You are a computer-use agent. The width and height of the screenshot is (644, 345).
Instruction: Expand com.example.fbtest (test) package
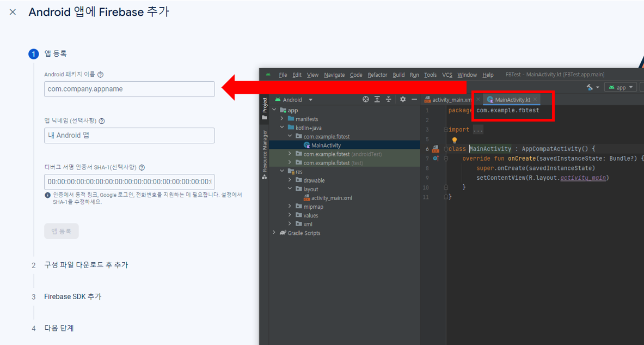290,163
